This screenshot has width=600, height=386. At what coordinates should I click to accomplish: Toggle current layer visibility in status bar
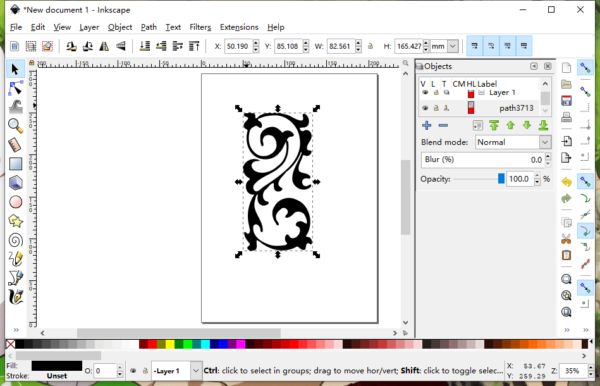[x=133, y=371]
